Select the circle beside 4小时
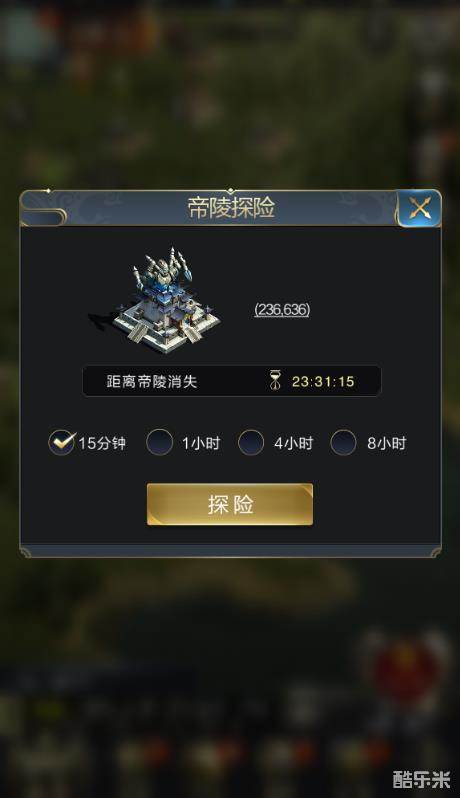460x798 pixels. coord(251,442)
